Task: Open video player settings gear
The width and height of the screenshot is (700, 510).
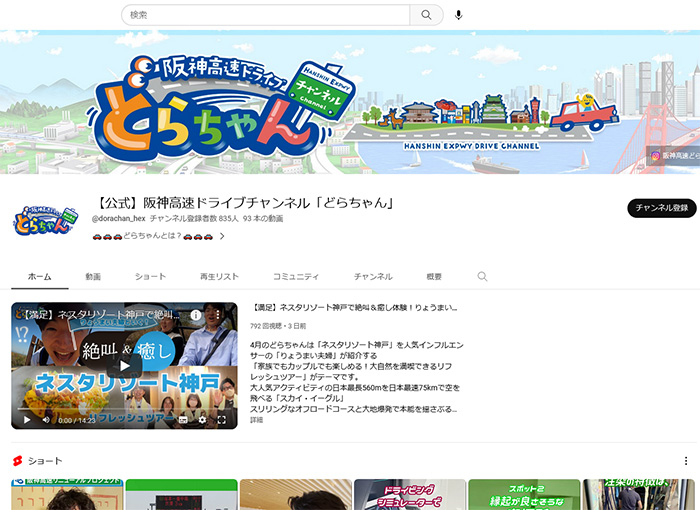Action: 202,420
